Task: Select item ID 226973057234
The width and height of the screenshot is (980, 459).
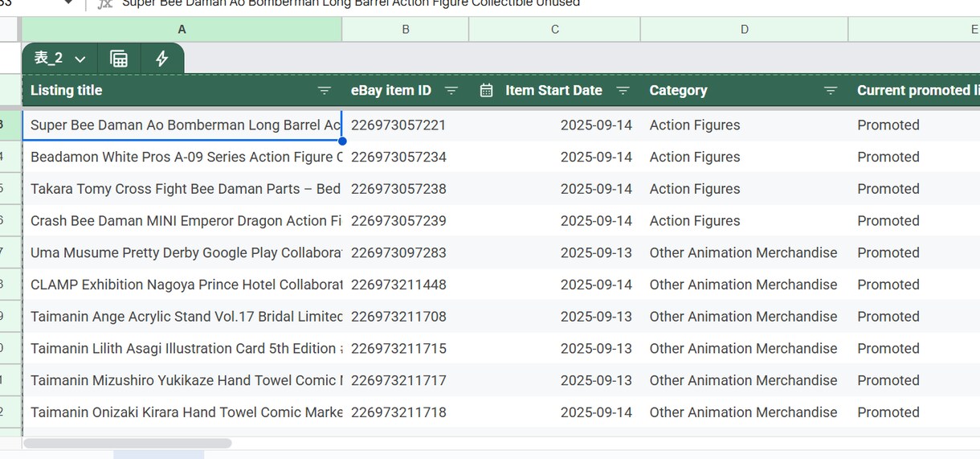Action: click(406, 157)
